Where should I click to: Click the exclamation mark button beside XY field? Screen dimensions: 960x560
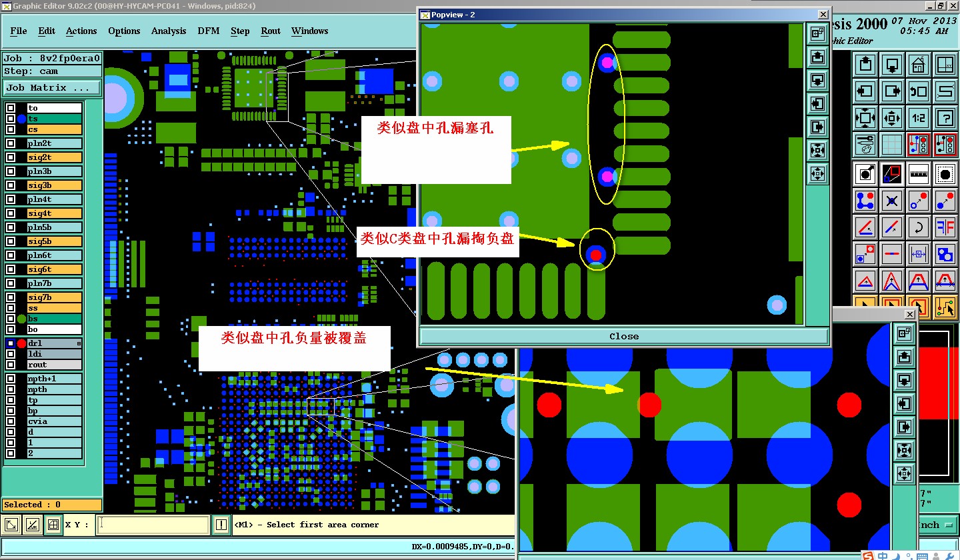(221, 525)
